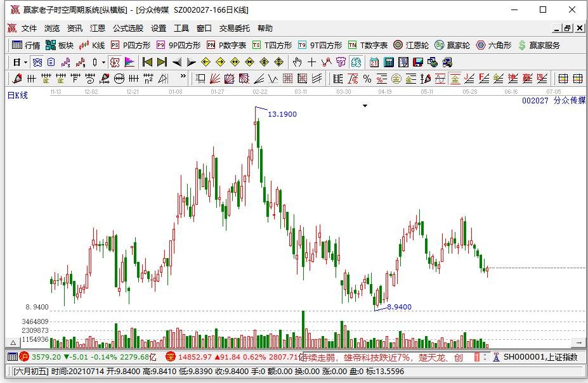Viewport: 588px width, 383px height.
Task: Open the 工具 menu
Action: click(181, 28)
